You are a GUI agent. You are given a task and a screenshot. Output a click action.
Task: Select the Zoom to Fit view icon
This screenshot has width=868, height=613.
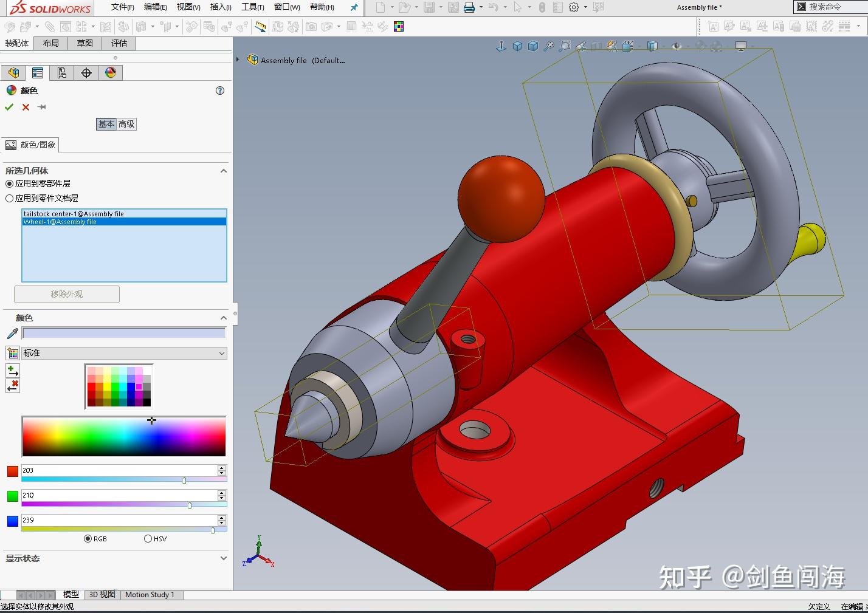tap(549, 46)
